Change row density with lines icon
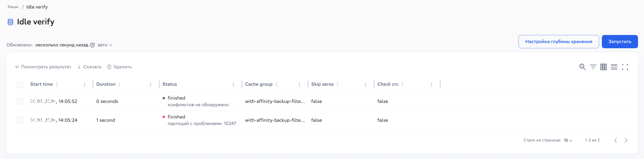 (x=614, y=67)
